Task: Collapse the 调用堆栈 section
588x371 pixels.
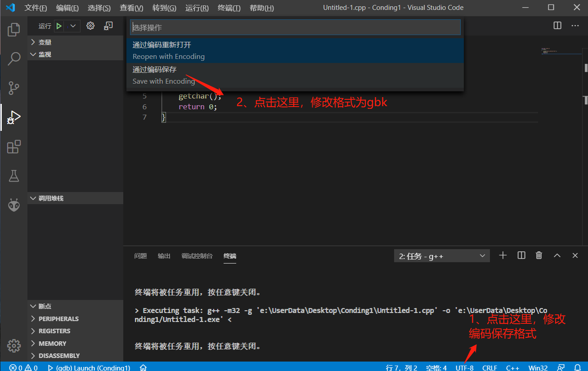Action: pos(75,198)
